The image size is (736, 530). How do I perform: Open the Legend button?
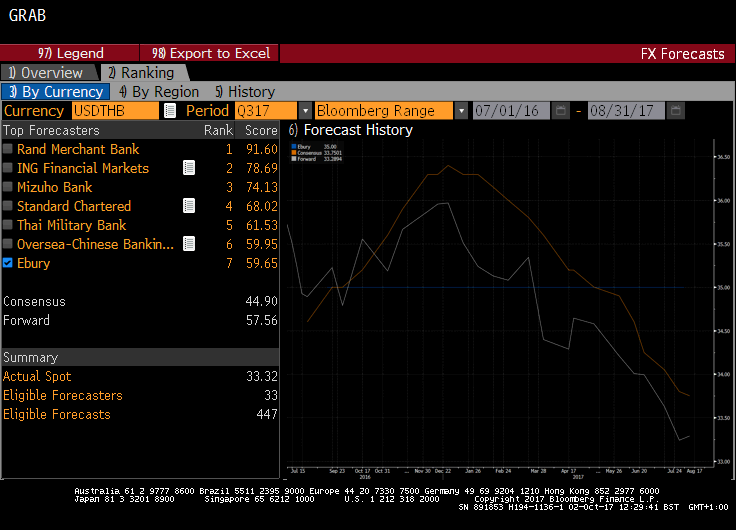(x=70, y=53)
